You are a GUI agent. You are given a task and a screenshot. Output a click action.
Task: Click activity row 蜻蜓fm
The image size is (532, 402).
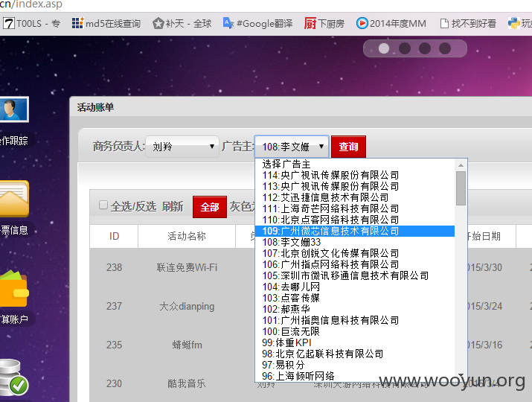(187, 345)
